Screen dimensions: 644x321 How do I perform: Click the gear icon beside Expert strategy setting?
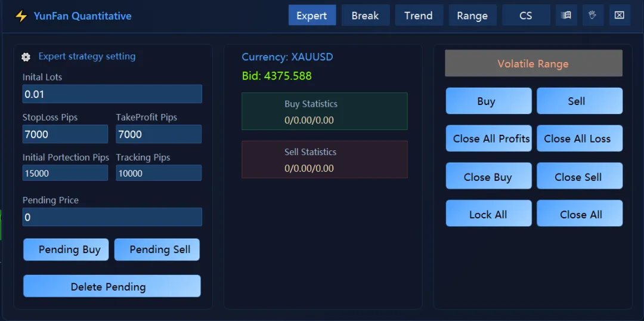pos(26,57)
